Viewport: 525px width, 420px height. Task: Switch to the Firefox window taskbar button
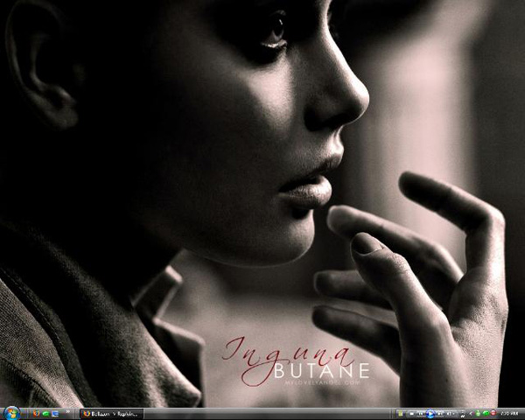pyautogui.click(x=110, y=413)
